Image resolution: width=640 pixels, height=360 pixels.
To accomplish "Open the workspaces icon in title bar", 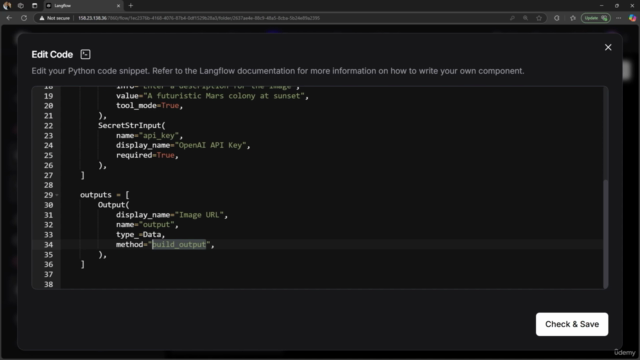I will point(21,6).
